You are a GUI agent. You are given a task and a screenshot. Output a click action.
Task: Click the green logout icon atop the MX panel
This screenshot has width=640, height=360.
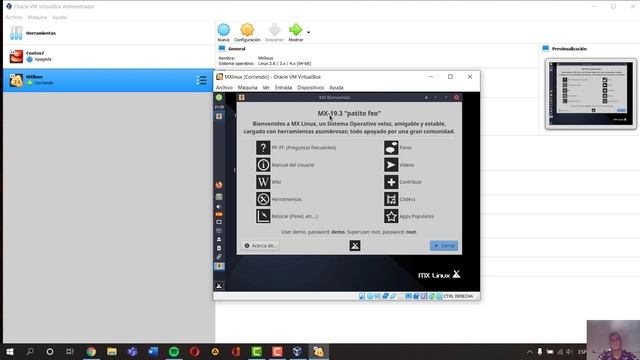click(x=219, y=97)
